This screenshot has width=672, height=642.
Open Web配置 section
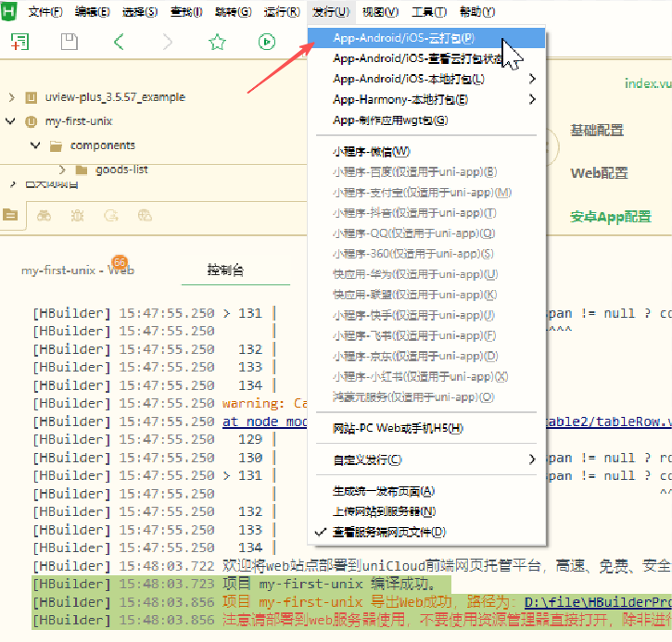[599, 173]
